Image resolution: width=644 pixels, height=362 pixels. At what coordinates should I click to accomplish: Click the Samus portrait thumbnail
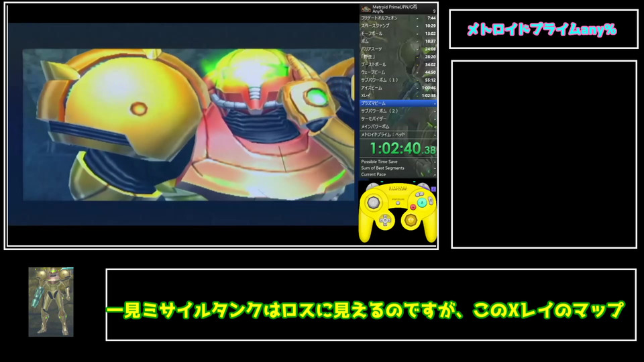point(51,302)
